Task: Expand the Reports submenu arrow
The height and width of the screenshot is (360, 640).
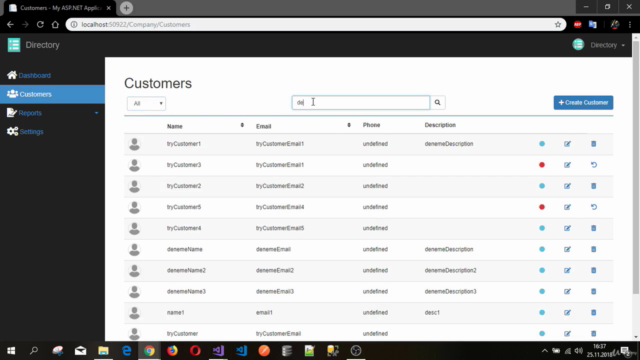Action: 96,113
